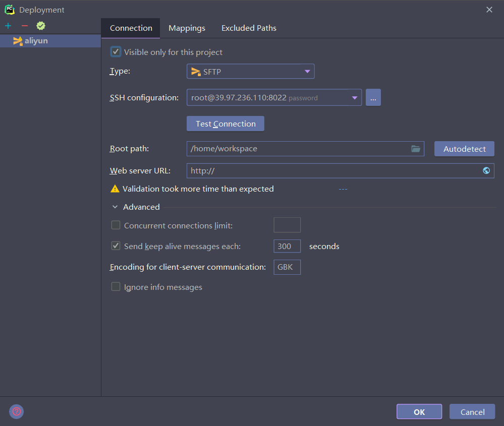Select the aliyun server entry
The width and height of the screenshot is (504, 426).
point(50,41)
